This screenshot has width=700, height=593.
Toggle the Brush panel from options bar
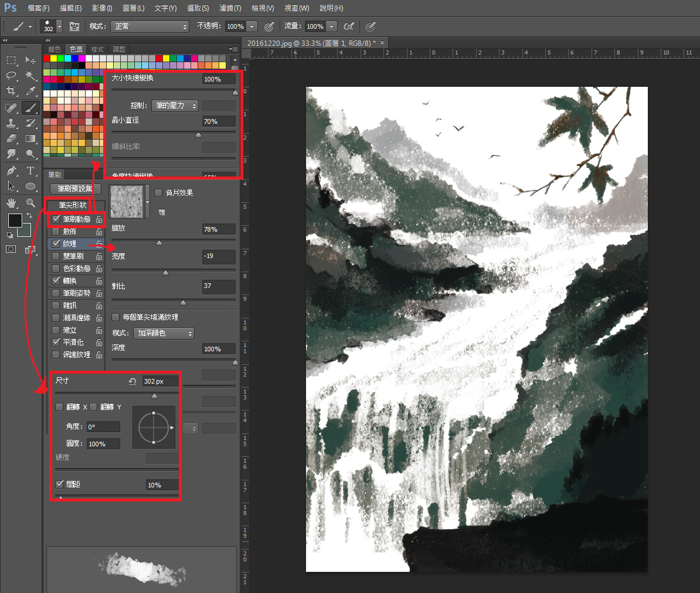(x=74, y=27)
